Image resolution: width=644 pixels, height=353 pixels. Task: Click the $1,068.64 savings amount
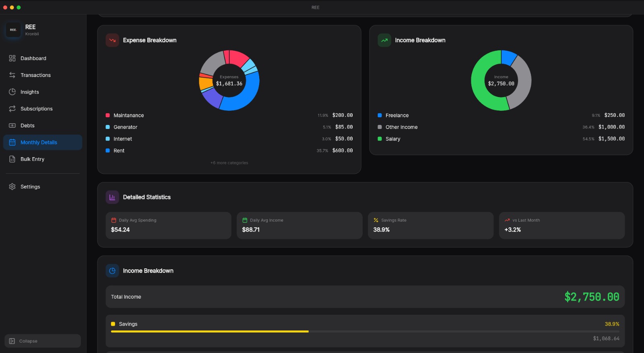click(606, 338)
